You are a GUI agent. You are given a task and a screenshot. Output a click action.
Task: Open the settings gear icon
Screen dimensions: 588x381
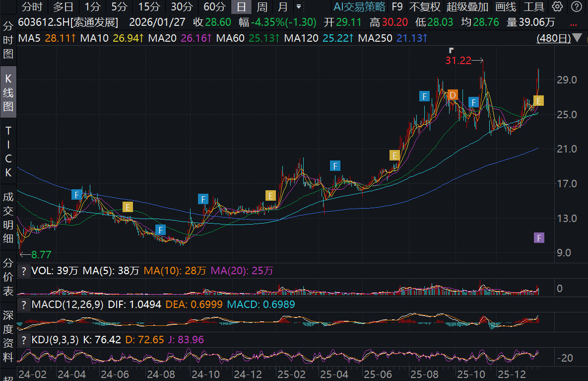click(558, 7)
